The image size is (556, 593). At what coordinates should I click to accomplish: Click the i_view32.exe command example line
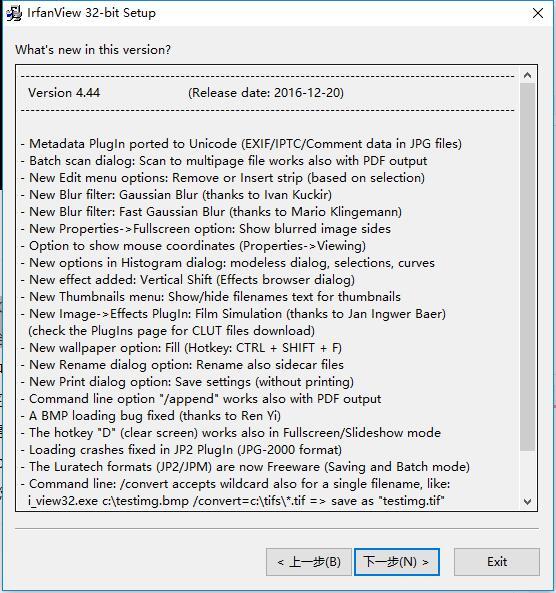pos(236,501)
